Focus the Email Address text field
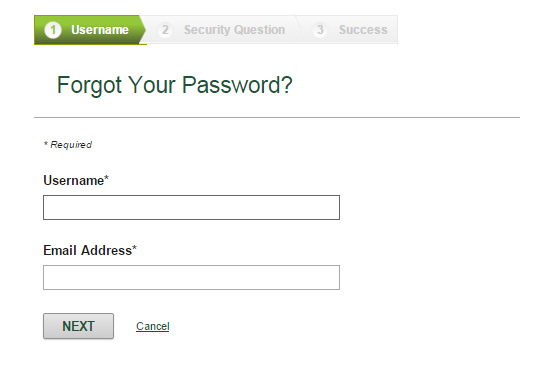This screenshot has width=539, height=384. point(191,277)
